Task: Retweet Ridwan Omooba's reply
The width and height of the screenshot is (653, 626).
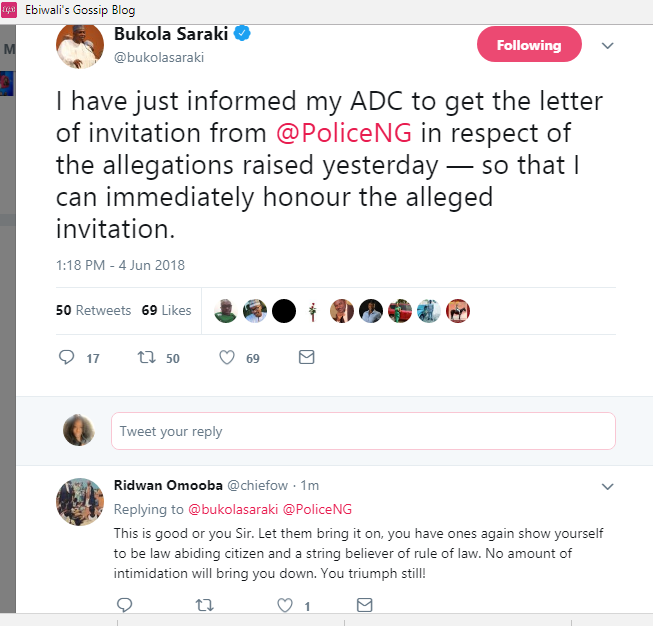Action: pyautogui.click(x=204, y=604)
